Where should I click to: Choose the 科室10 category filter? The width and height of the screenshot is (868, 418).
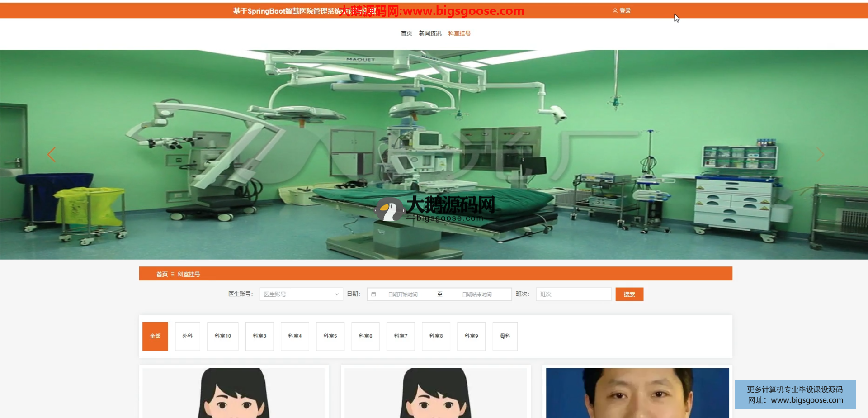pos(222,336)
